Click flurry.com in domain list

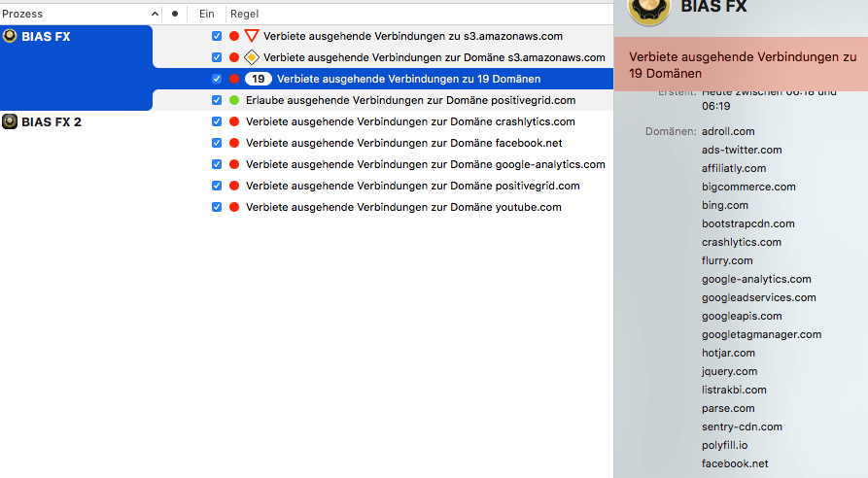coord(727,260)
